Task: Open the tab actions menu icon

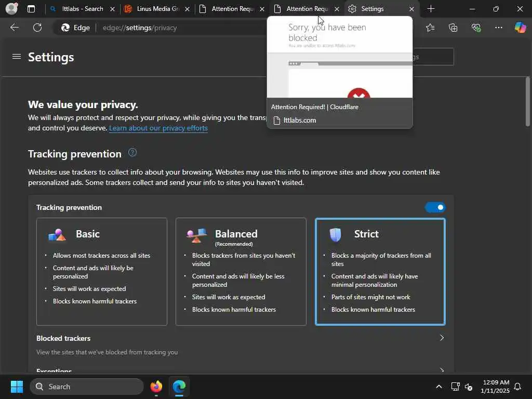Action: click(31, 9)
